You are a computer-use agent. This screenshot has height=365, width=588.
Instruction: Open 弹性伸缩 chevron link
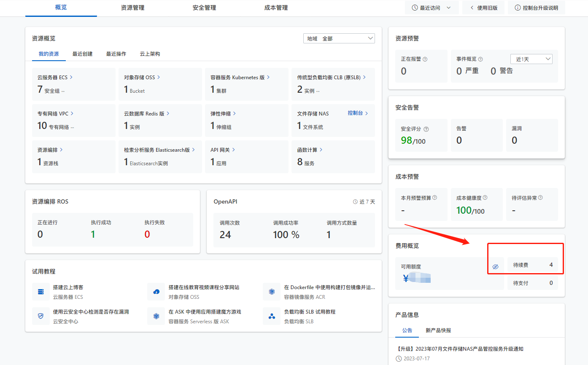coord(235,114)
